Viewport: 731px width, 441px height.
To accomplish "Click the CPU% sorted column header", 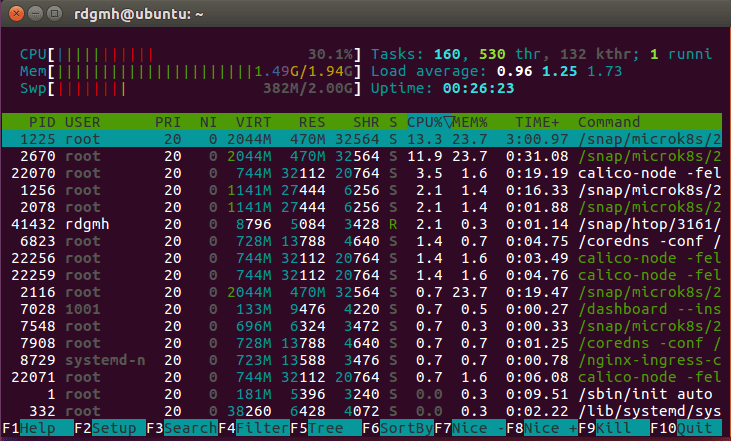I will coord(429,122).
